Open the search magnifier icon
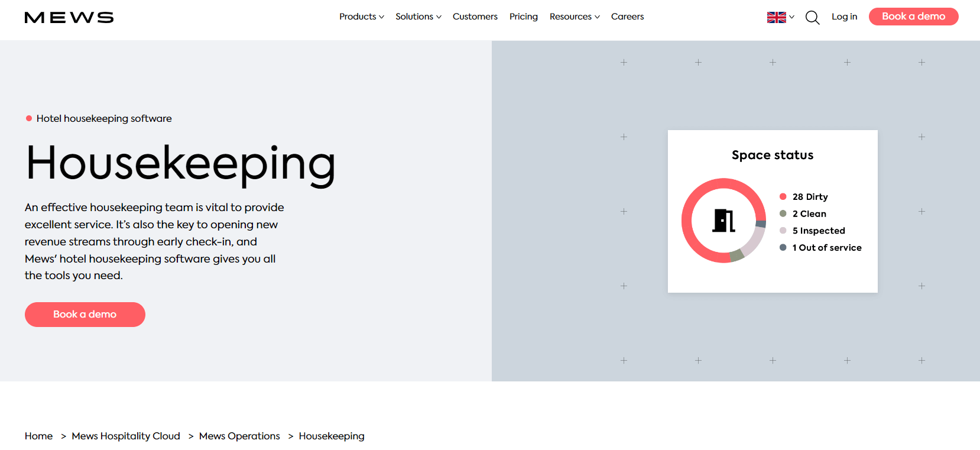The width and height of the screenshot is (980, 450). click(x=813, y=18)
